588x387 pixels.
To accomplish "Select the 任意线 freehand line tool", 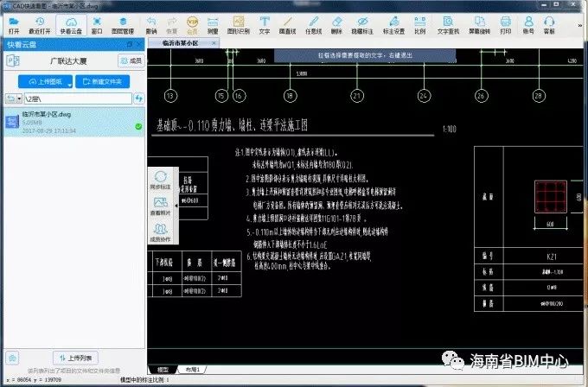I will click(x=314, y=25).
